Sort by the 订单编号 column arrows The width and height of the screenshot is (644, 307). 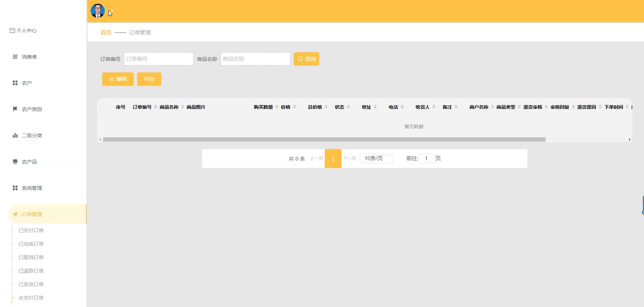[156, 107]
